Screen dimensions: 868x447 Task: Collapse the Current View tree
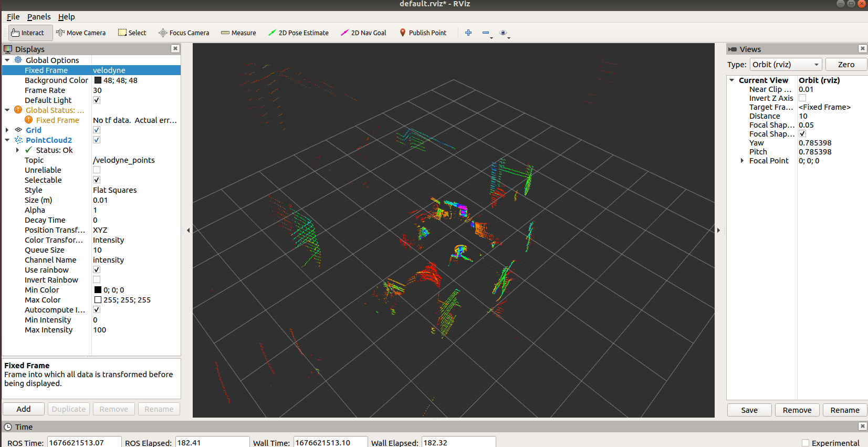pyautogui.click(x=731, y=80)
